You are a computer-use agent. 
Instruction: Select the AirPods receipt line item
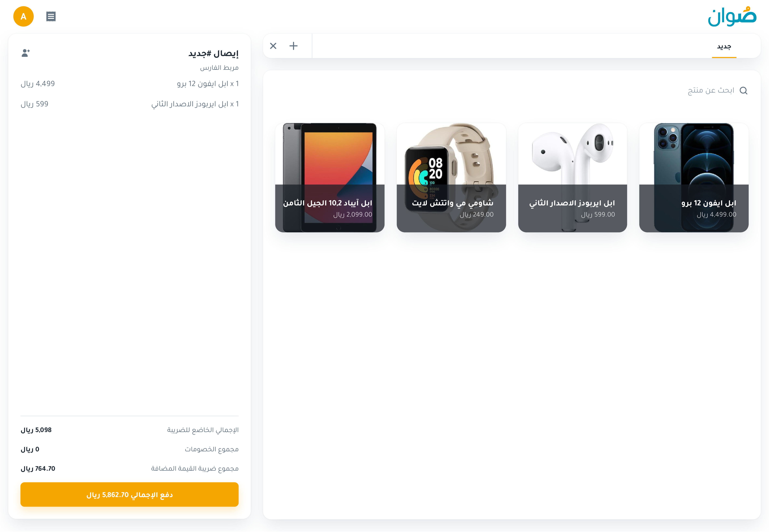pyautogui.click(x=130, y=104)
